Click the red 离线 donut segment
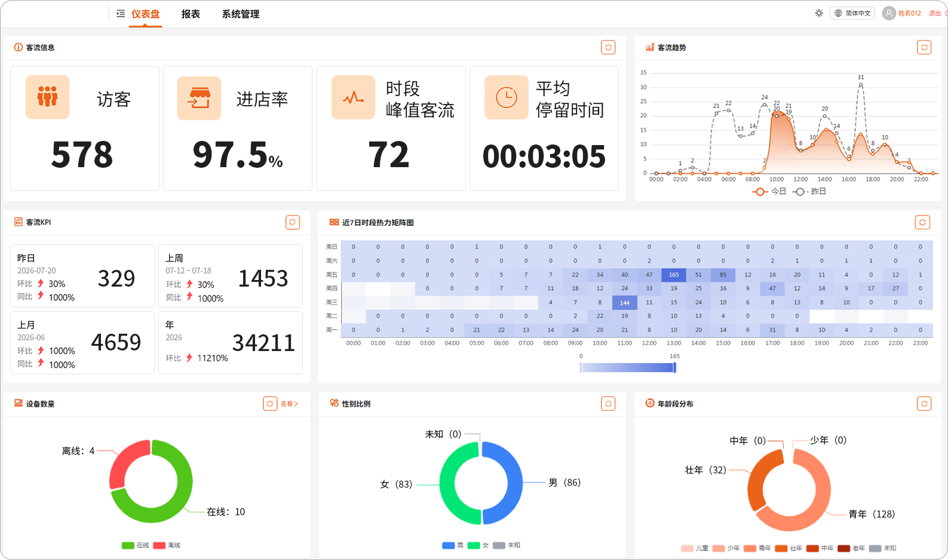Image resolution: width=948 pixels, height=560 pixels. (124, 461)
